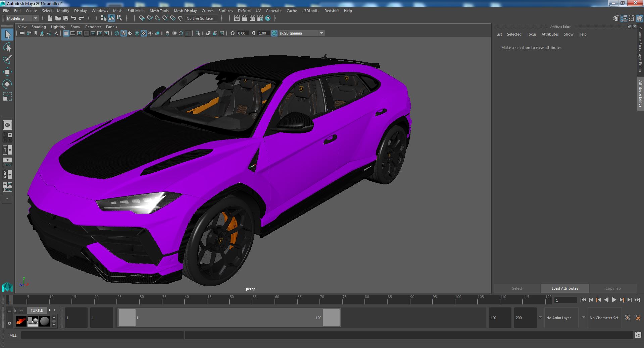This screenshot has width=644, height=348.
Task: Open the viewport Shading menu
Action: (x=39, y=27)
